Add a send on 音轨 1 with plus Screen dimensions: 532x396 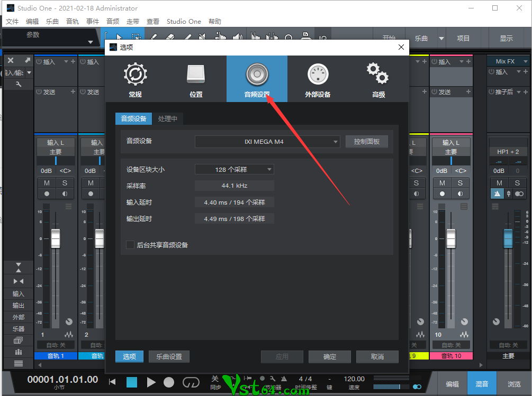pos(73,91)
